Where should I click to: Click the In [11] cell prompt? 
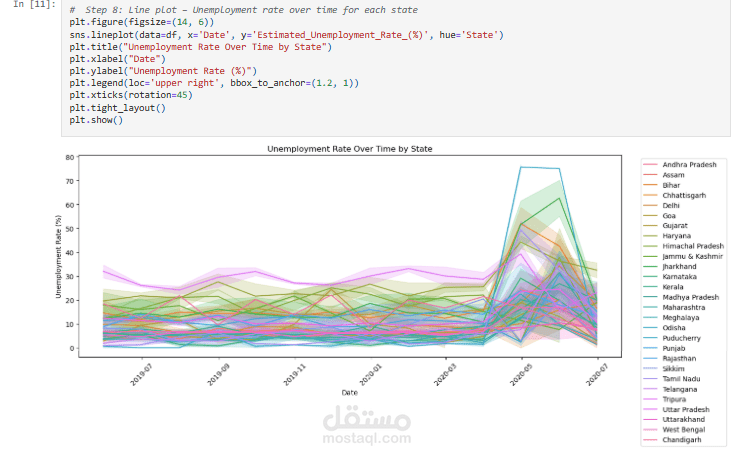pyautogui.click(x=34, y=4)
